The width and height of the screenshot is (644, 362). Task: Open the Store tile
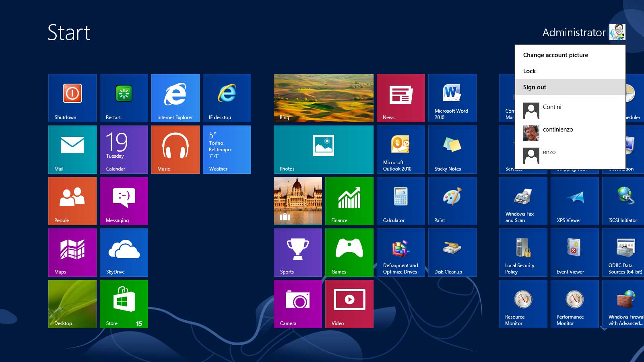pyautogui.click(x=124, y=304)
